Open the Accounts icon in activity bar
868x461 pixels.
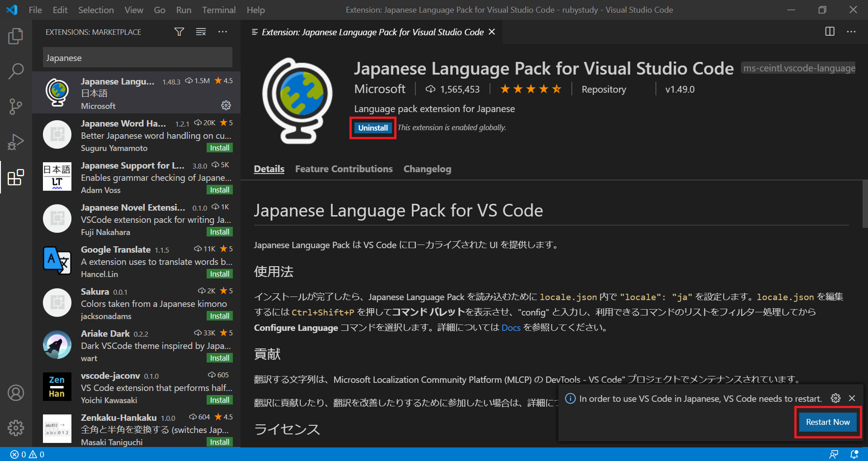click(x=16, y=393)
